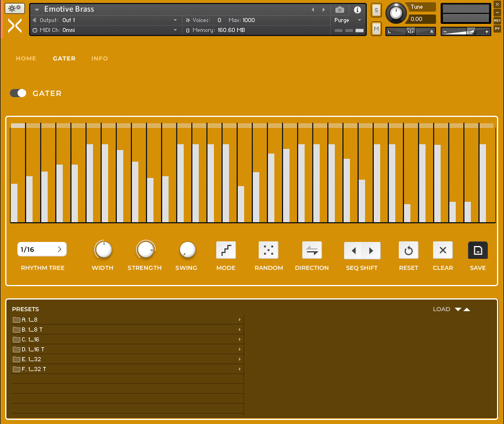The image size is (504, 424).
Task: Click the pan center icon
Action: pyautogui.click(x=410, y=31)
